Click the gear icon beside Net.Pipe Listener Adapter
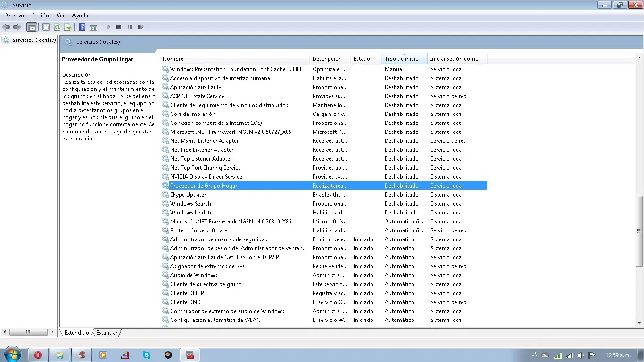 coord(165,150)
